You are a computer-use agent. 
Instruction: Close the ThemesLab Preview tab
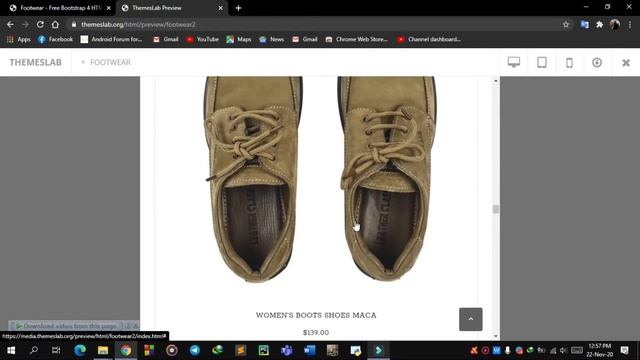(x=220, y=8)
